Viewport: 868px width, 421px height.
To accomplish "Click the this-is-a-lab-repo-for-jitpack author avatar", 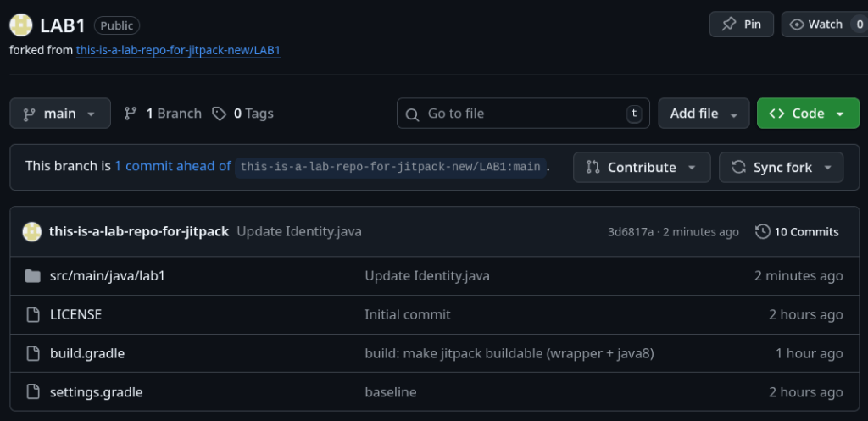I will (x=32, y=231).
